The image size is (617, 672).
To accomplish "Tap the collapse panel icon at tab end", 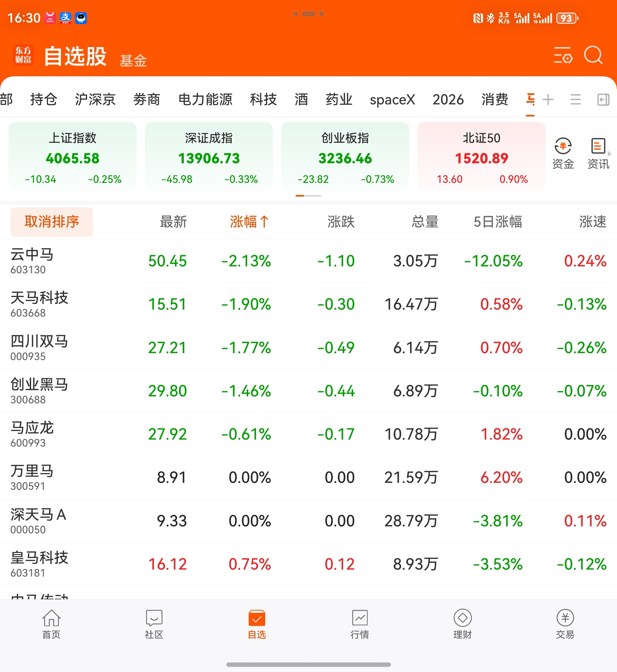I will click(603, 99).
